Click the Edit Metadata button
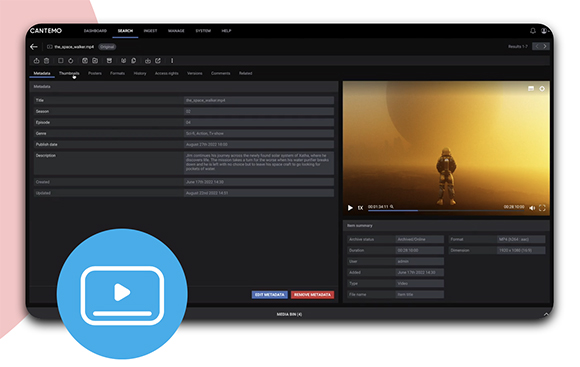This screenshot has width=580, height=367. (270, 294)
